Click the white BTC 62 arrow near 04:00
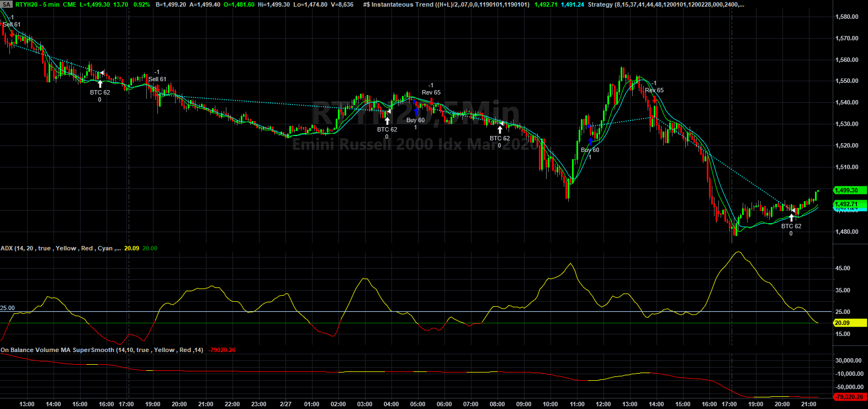This screenshot has height=409, width=868. pyautogui.click(x=387, y=121)
